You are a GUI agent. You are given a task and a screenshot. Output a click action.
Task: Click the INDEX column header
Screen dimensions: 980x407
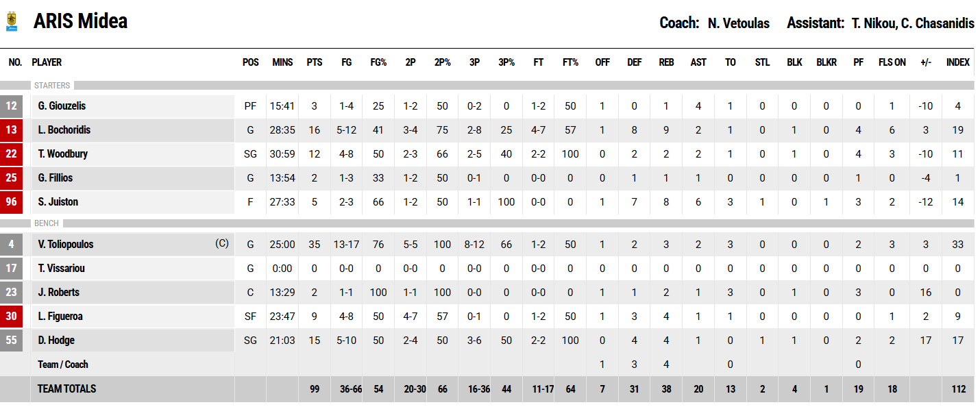[958, 62]
